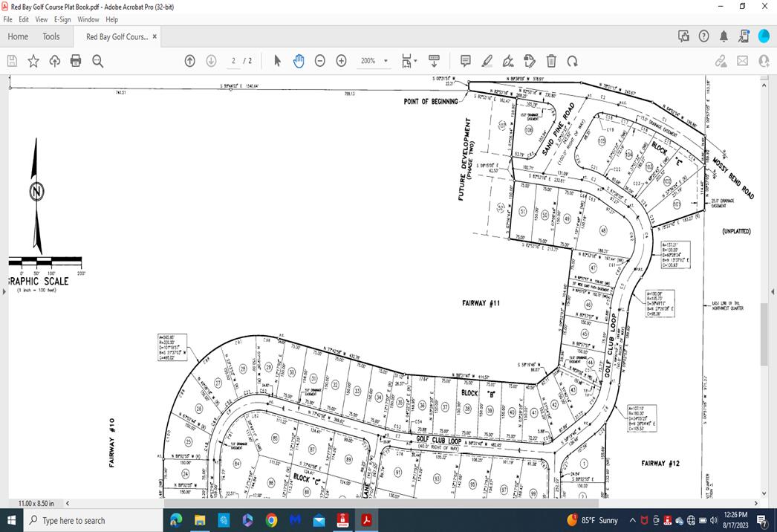Open the Edit menu
This screenshot has height=532, width=777.
[x=24, y=19]
